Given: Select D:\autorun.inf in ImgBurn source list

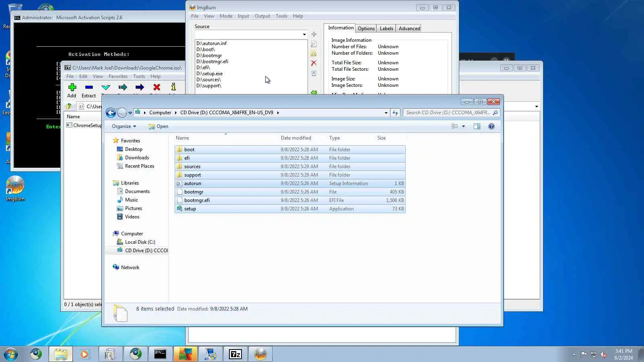Looking at the screenshot, I should click(x=212, y=43).
